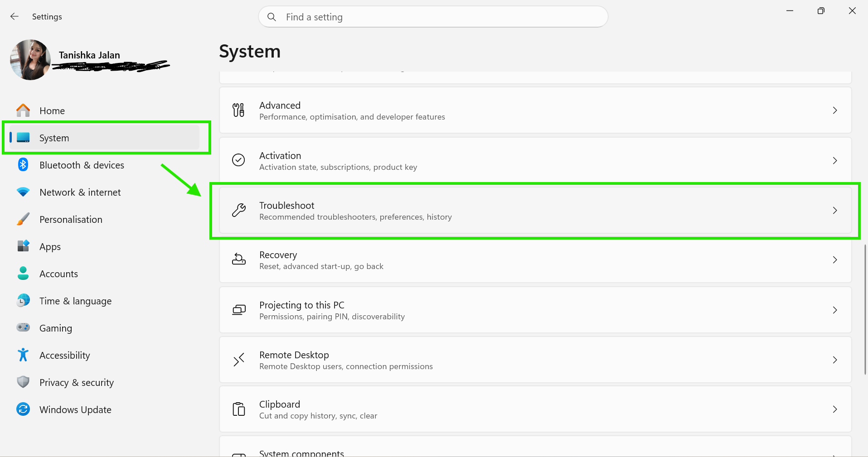Click the Tanishka Jalan account name
The height and width of the screenshot is (457, 868).
tap(89, 55)
